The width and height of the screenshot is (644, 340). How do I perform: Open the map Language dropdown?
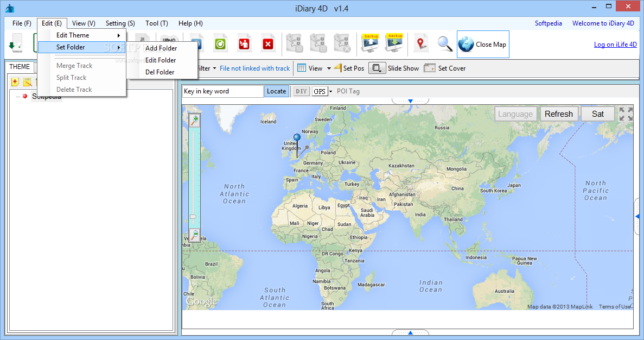pyautogui.click(x=515, y=114)
